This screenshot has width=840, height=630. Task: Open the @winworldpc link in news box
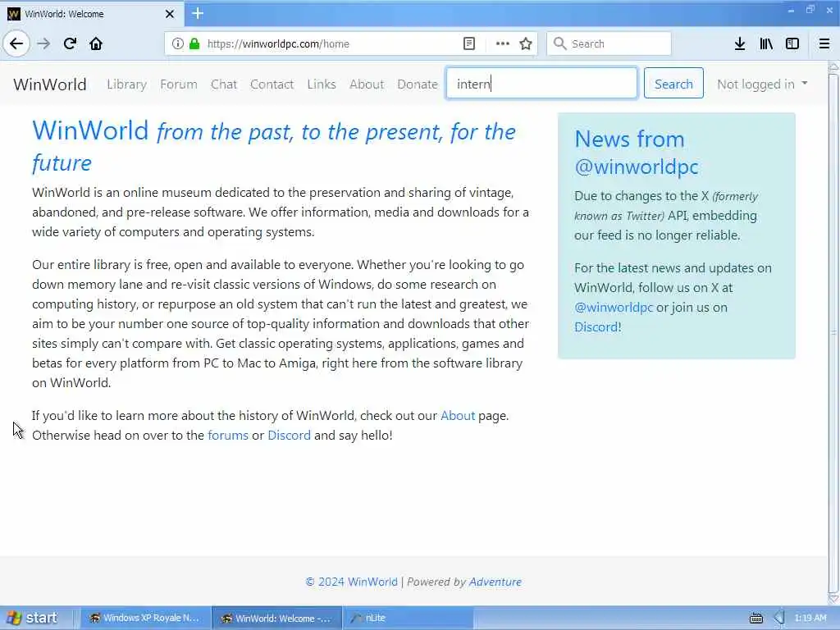pos(614,307)
